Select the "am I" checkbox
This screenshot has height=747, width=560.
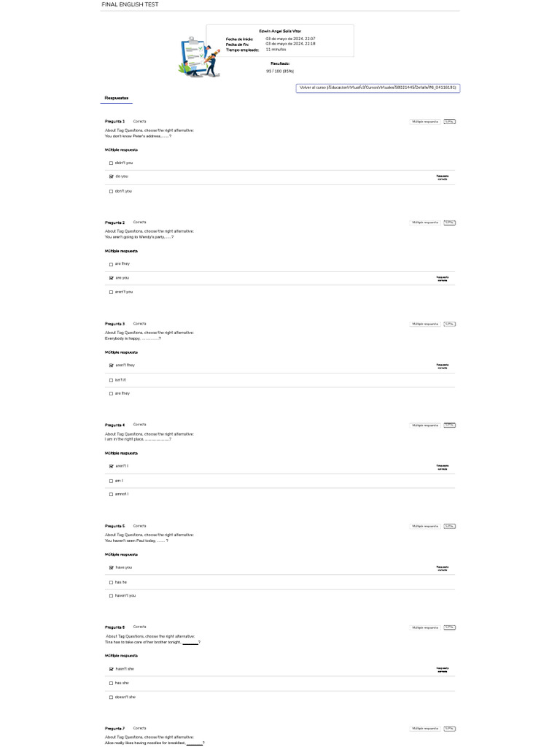[x=112, y=481]
